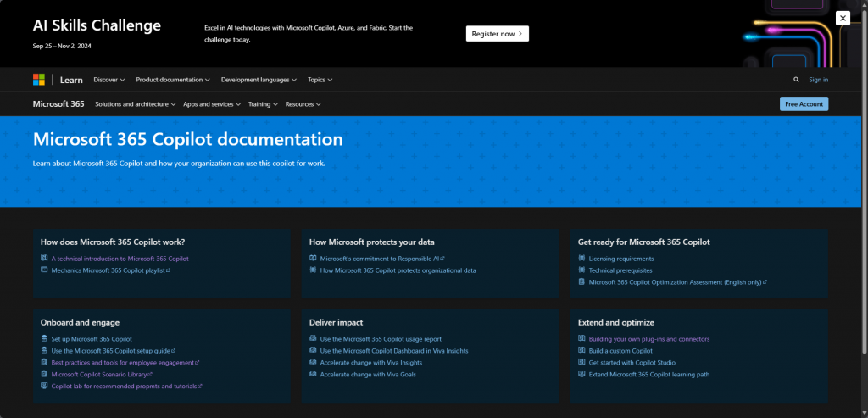This screenshot has height=418, width=868.
Task: Click icon next to How Microsoft 365 Copilot protects organizational data
Action: point(313,270)
